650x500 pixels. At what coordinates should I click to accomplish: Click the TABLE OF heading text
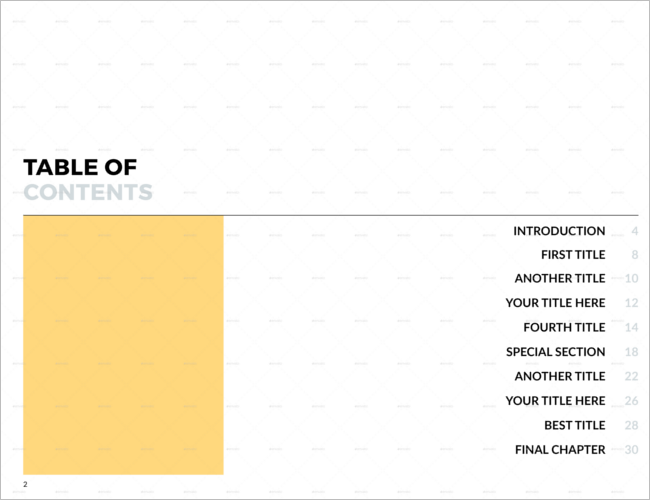(x=80, y=167)
